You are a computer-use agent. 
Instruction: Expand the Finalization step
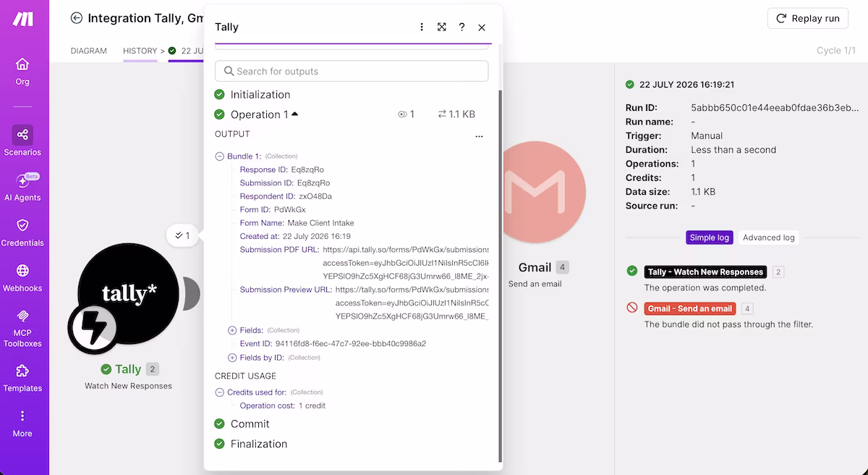click(259, 444)
